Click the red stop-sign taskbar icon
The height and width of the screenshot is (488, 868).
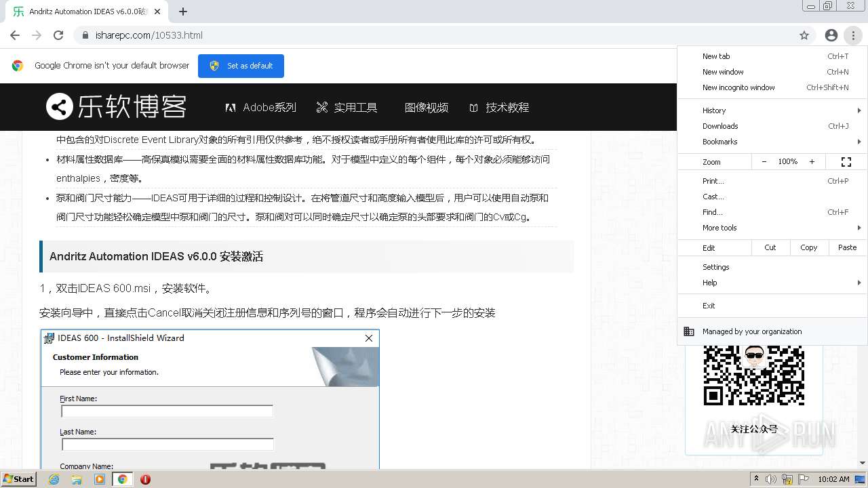tap(145, 479)
